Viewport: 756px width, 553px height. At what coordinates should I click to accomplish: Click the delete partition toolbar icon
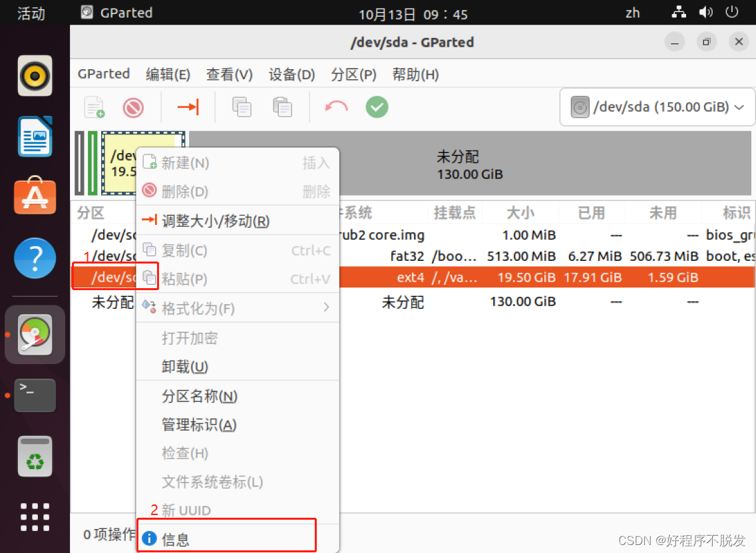tap(132, 106)
